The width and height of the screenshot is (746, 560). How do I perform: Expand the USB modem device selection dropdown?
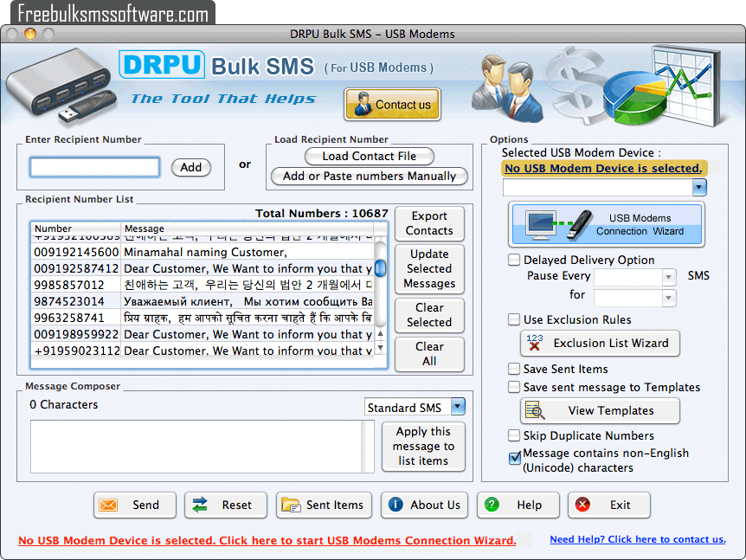698,187
